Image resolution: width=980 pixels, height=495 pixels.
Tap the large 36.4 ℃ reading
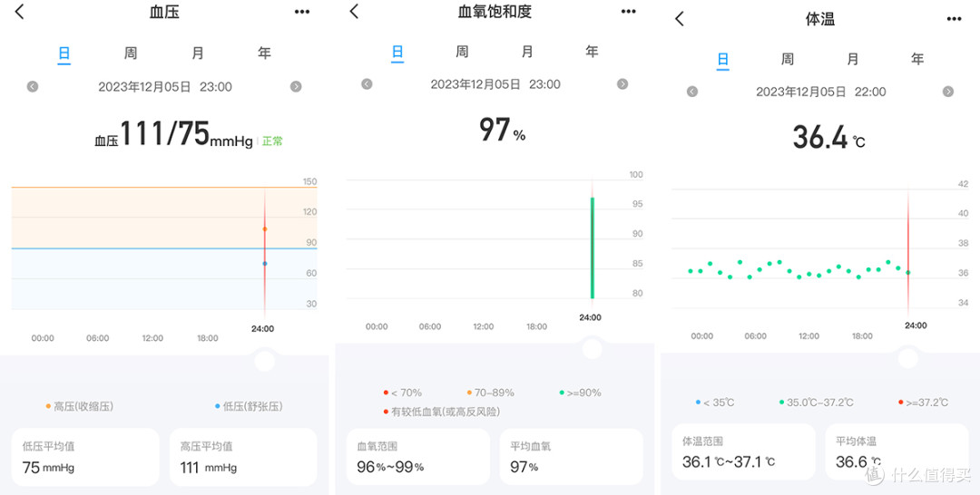pos(828,137)
